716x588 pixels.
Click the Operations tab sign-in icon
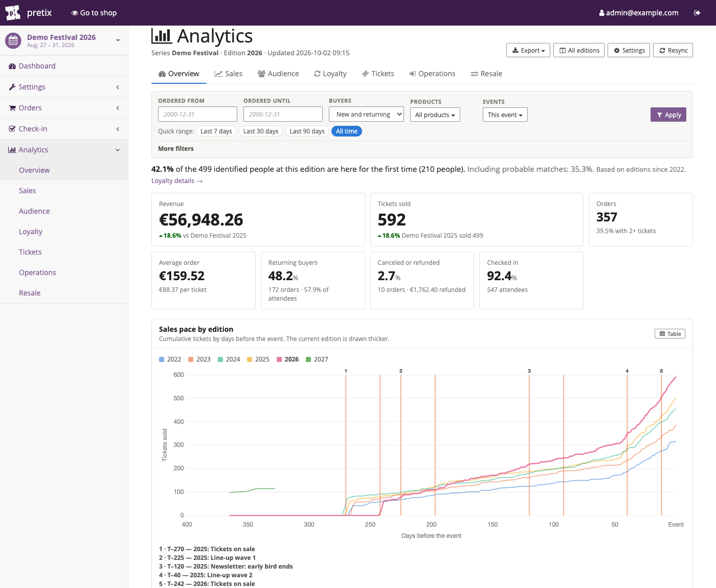click(413, 74)
